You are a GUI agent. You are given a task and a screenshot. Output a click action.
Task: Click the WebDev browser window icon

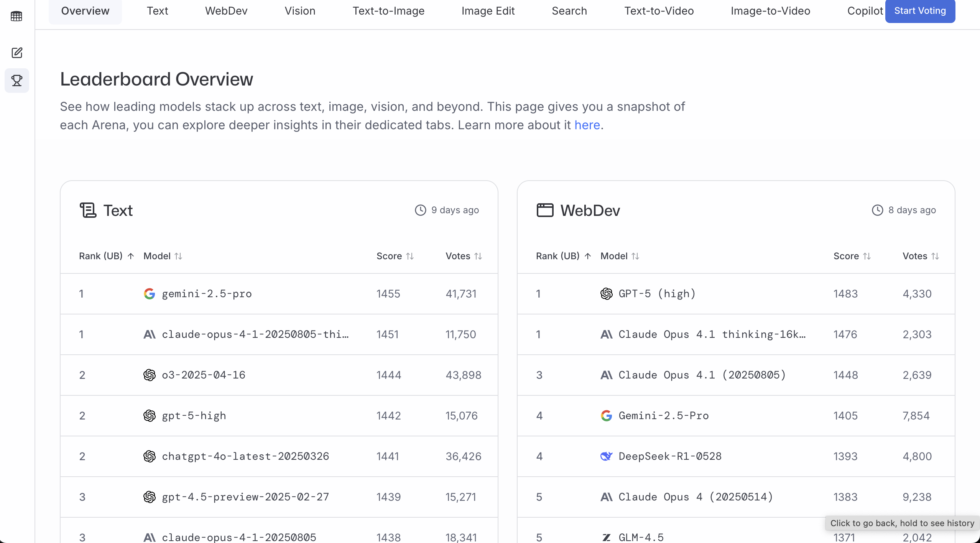[x=545, y=210]
